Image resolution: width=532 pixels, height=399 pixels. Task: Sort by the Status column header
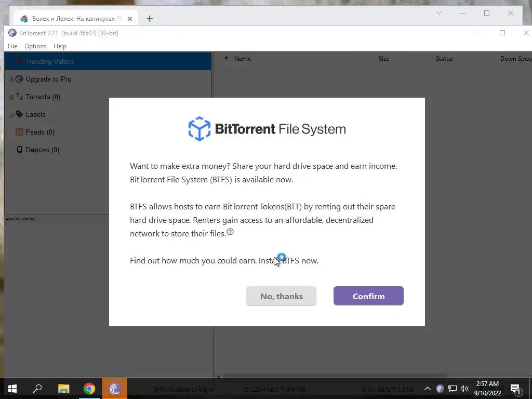[444, 58]
